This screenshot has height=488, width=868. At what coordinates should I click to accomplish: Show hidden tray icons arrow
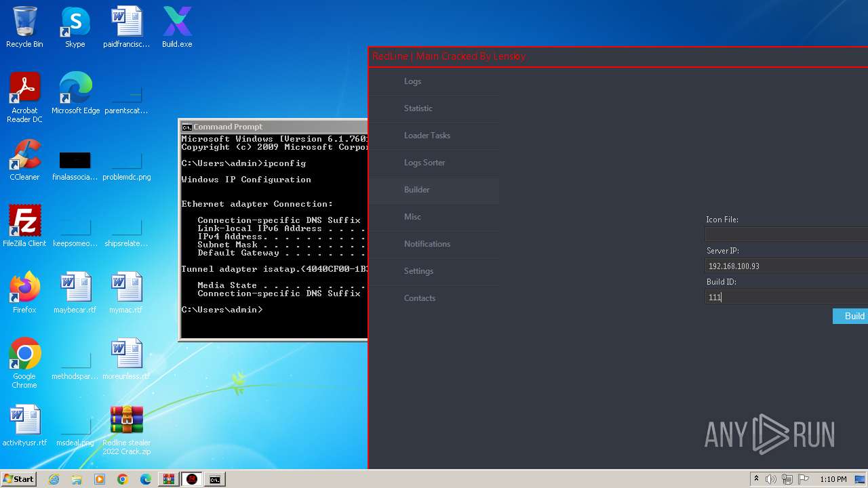point(756,479)
